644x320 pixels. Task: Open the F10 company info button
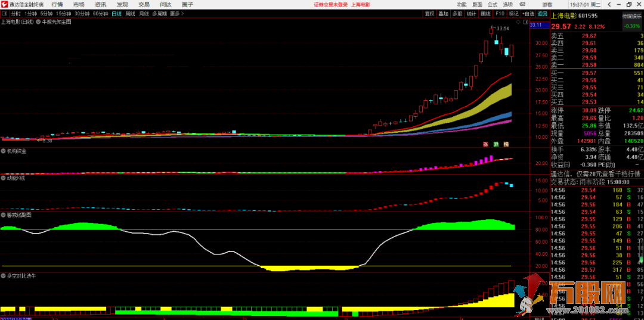[500, 14]
